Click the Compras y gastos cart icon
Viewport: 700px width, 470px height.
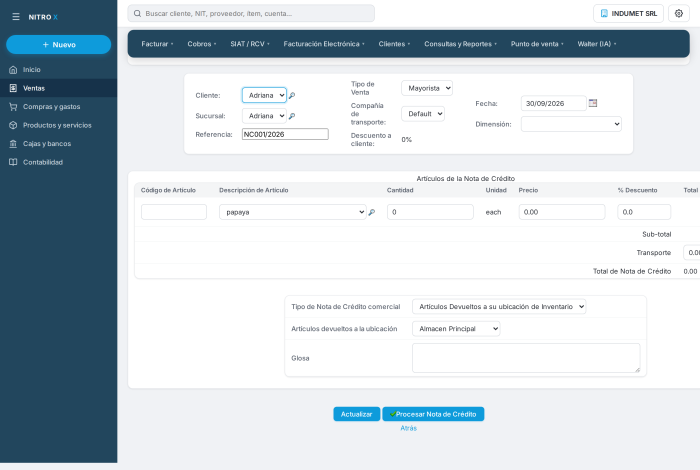(13, 107)
